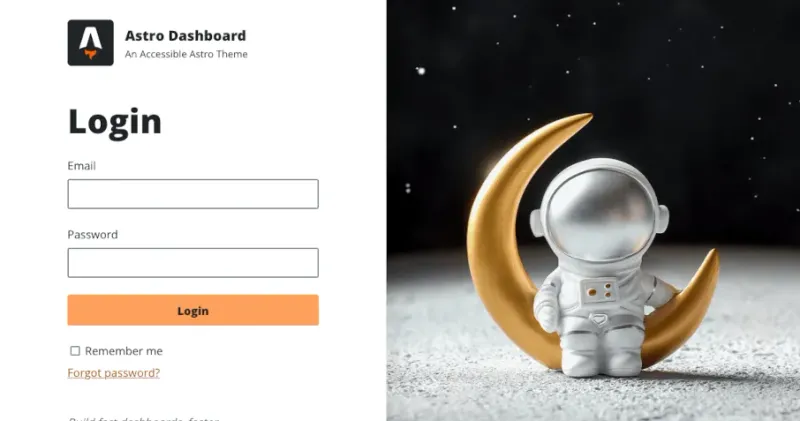The width and height of the screenshot is (800, 421).
Task: Submit with the orange Login button
Action: point(193,310)
